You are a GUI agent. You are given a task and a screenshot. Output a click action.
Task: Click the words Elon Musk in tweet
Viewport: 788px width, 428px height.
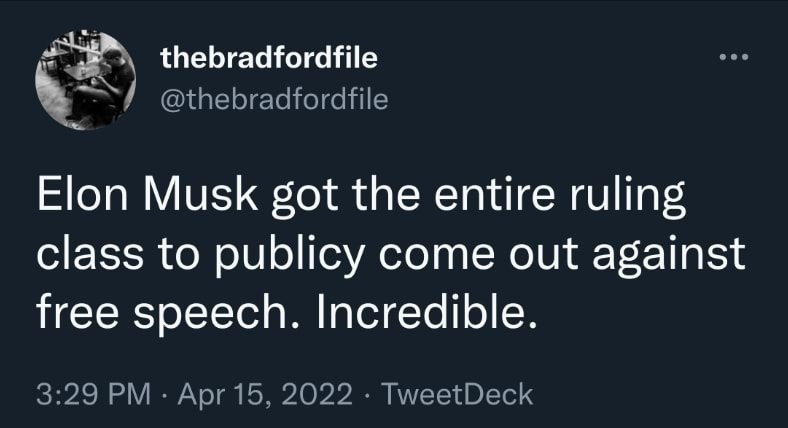(x=147, y=195)
